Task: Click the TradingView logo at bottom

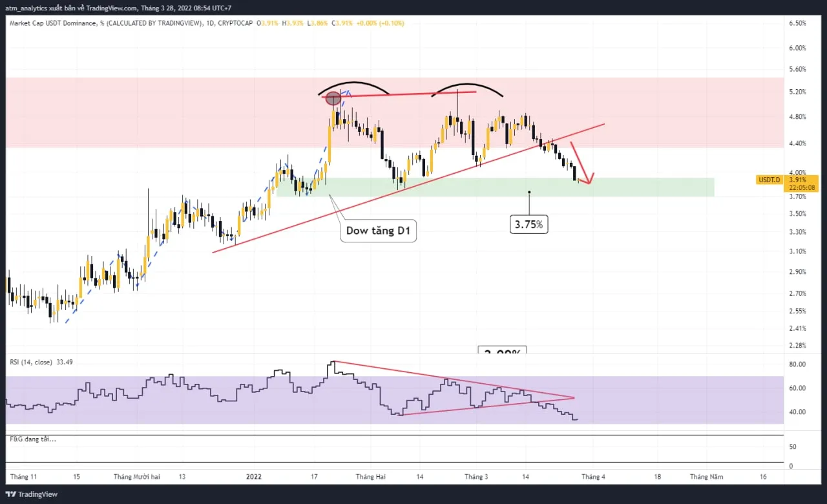Action: coord(33,494)
